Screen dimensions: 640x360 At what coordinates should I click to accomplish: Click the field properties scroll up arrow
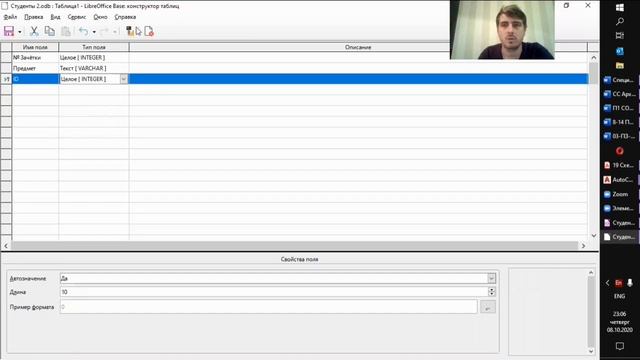pos(591,272)
